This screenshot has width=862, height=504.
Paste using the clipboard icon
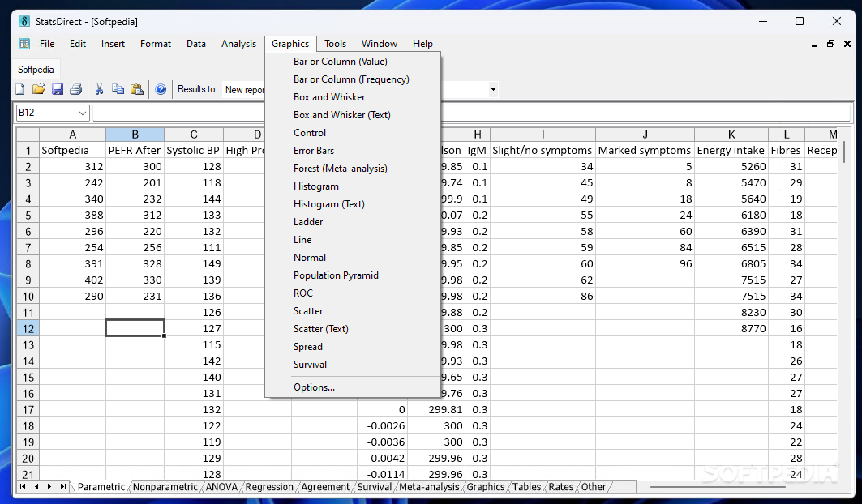coord(137,89)
